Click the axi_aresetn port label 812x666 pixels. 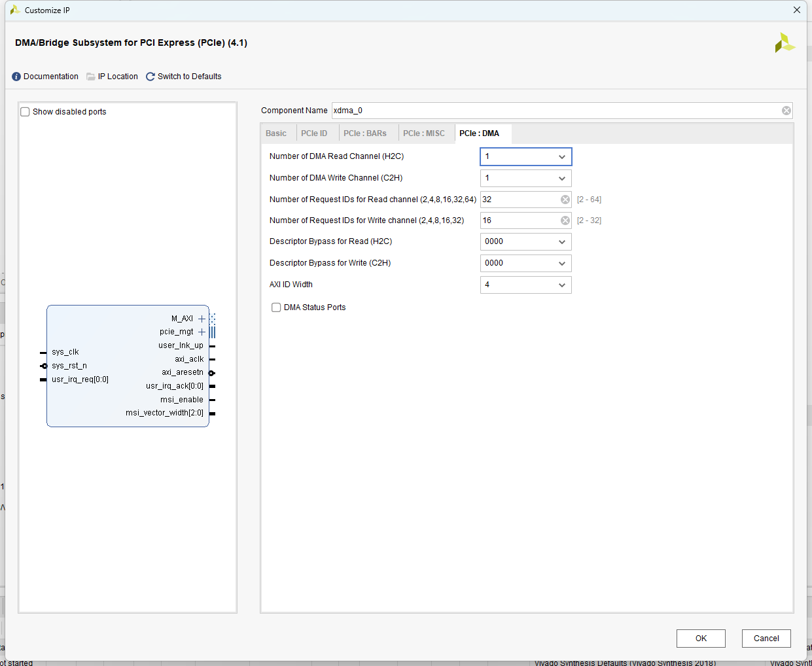tap(183, 372)
